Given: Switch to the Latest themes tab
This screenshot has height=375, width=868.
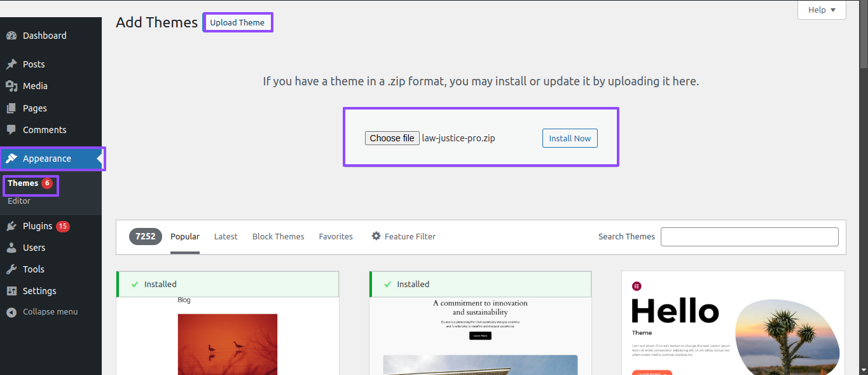Looking at the screenshot, I should click(226, 236).
